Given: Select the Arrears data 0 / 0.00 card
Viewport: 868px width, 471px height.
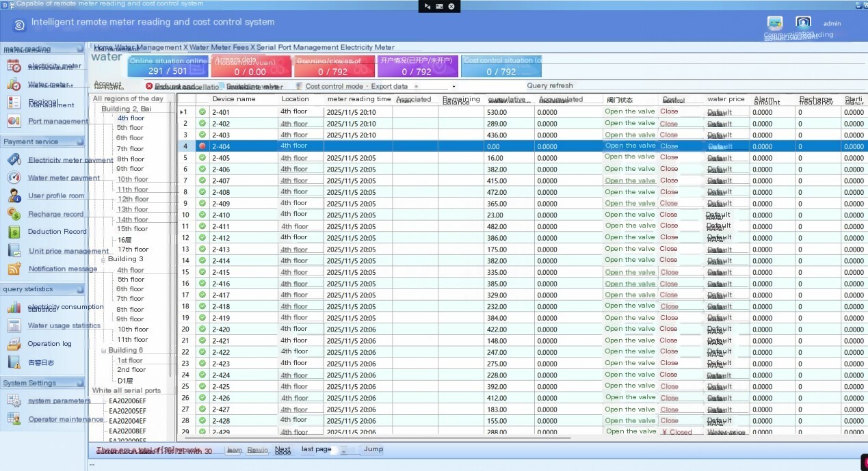Looking at the screenshot, I should [x=251, y=66].
